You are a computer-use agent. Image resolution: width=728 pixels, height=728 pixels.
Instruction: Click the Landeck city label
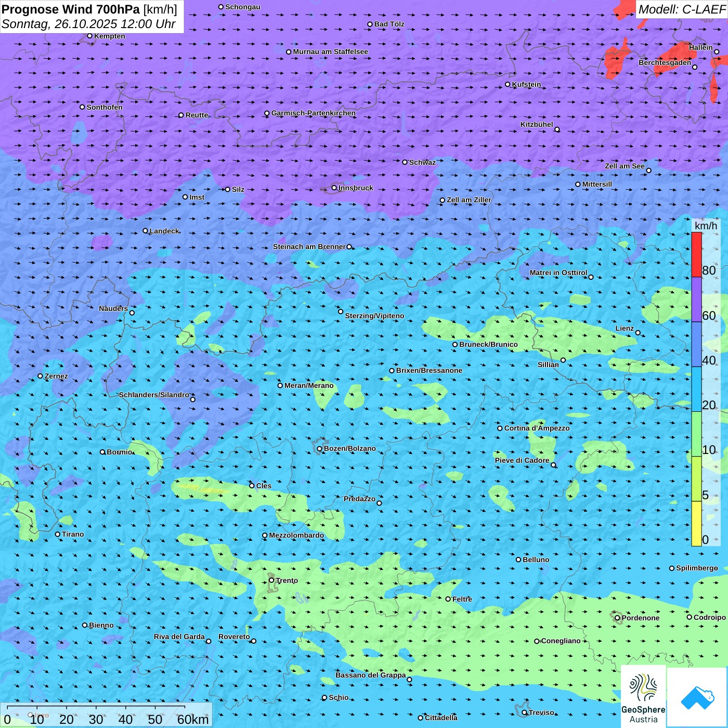164,231
